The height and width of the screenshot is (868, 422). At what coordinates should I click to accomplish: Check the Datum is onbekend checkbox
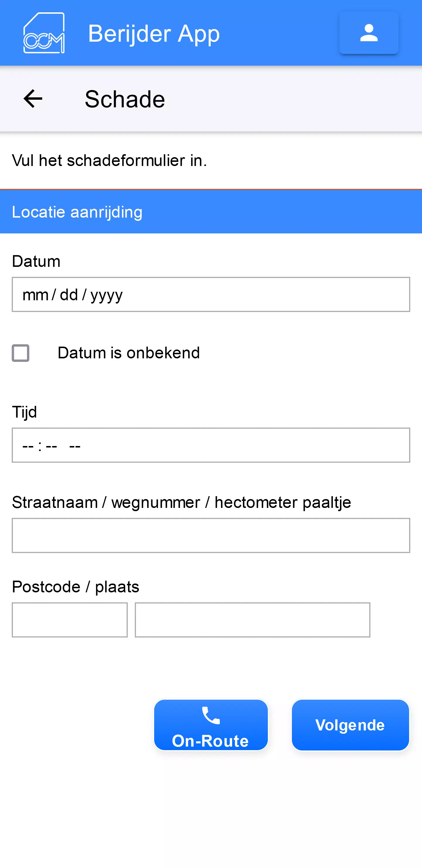pyautogui.click(x=21, y=352)
